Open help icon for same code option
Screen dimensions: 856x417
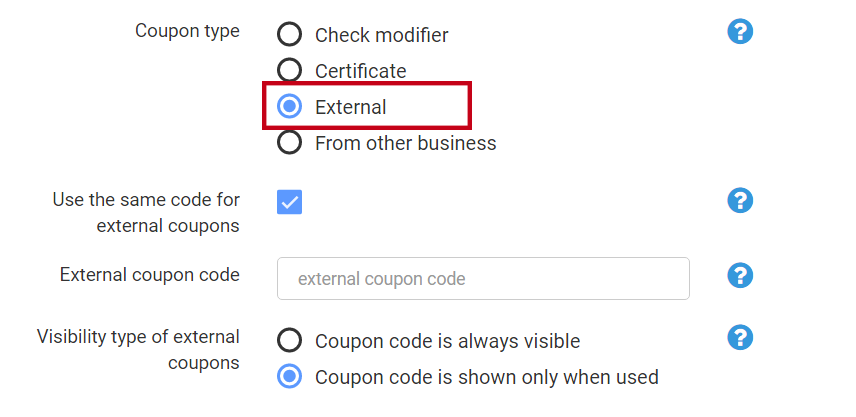click(x=740, y=200)
